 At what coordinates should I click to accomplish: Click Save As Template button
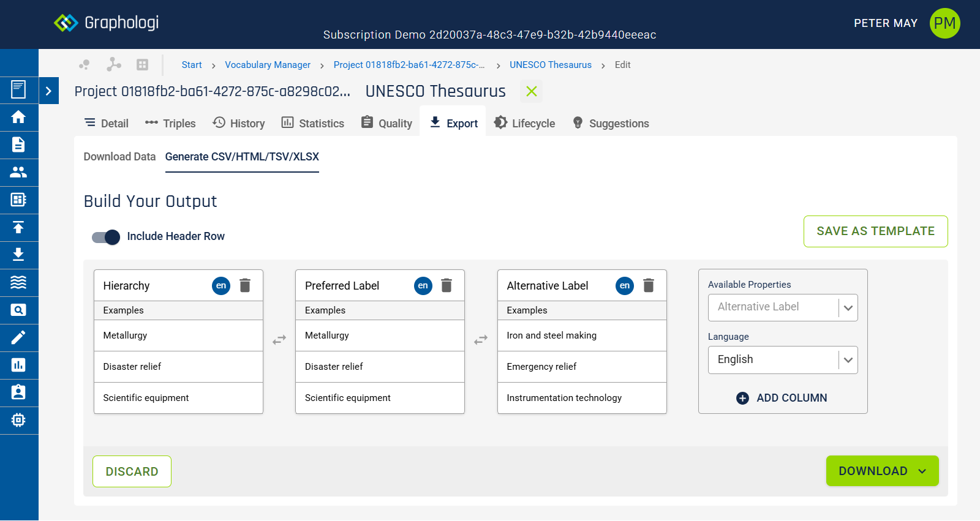coord(876,231)
